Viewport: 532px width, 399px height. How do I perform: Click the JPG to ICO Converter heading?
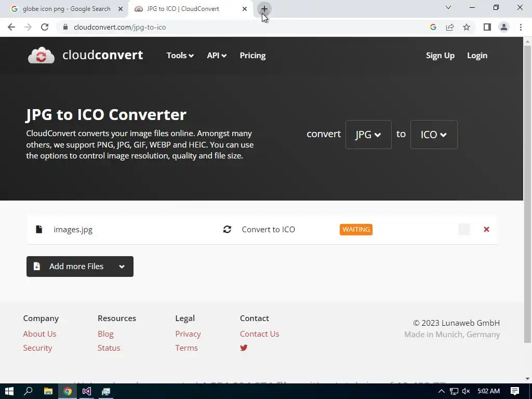tap(106, 115)
